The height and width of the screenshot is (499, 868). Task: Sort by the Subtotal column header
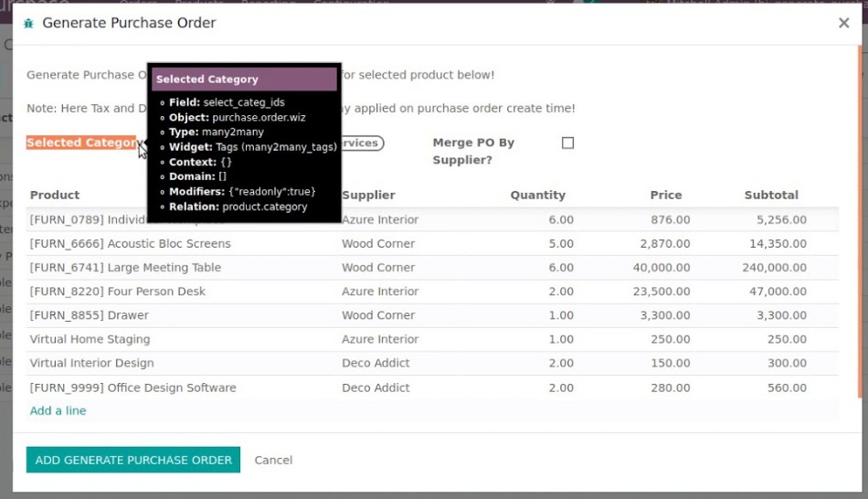(771, 195)
